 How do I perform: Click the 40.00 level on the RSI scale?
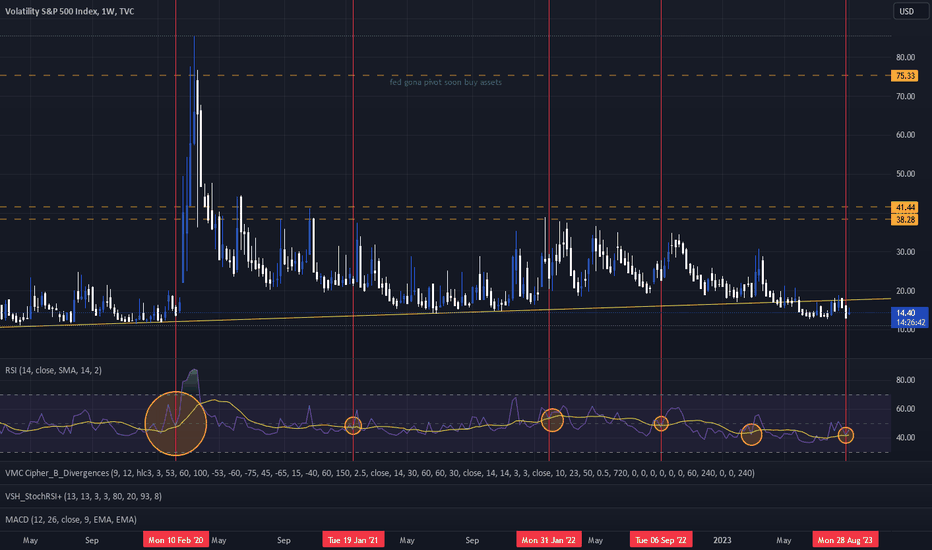tap(905, 438)
